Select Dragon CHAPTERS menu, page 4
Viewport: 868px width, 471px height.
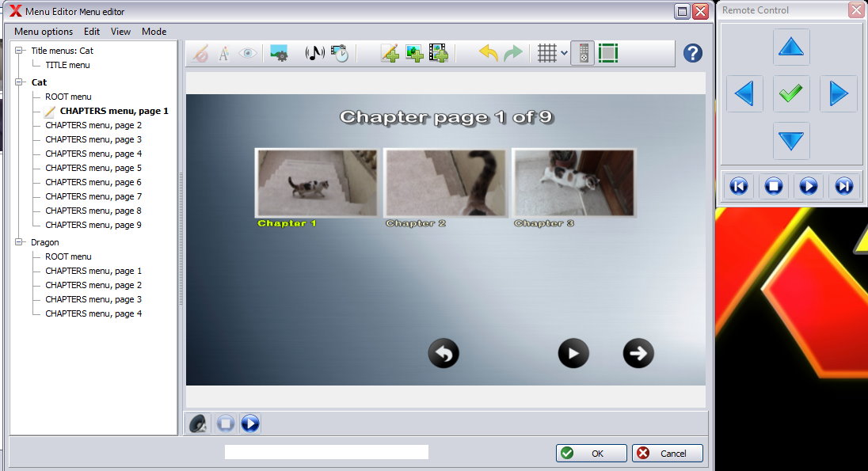[x=93, y=313]
